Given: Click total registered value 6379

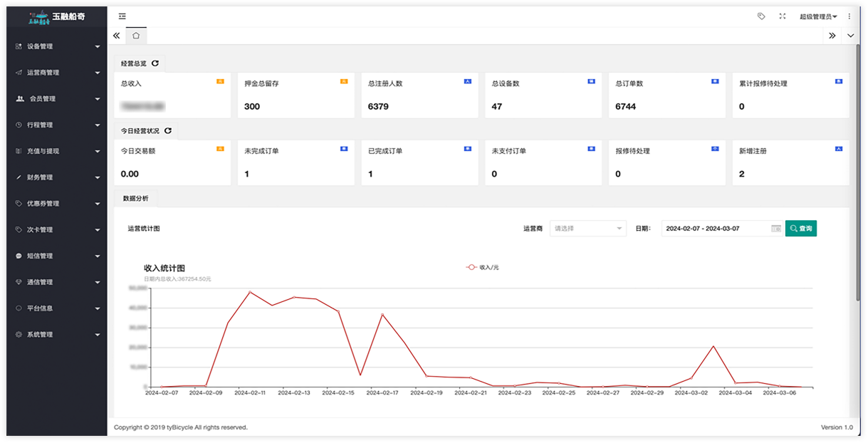Looking at the screenshot, I should point(378,107).
